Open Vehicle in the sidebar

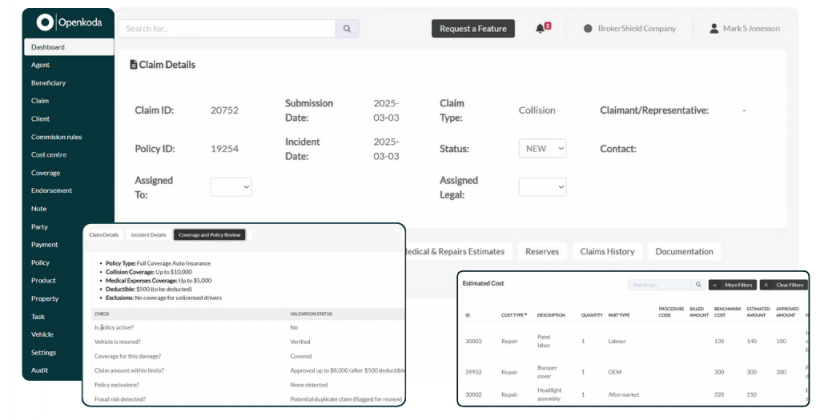[x=42, y=334]
